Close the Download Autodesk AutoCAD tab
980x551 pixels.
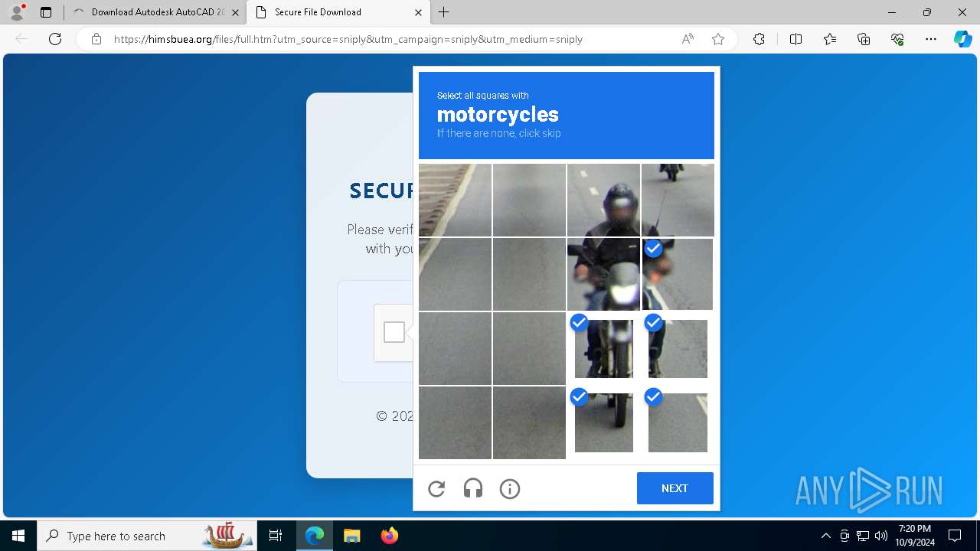[x=235, y=12]
